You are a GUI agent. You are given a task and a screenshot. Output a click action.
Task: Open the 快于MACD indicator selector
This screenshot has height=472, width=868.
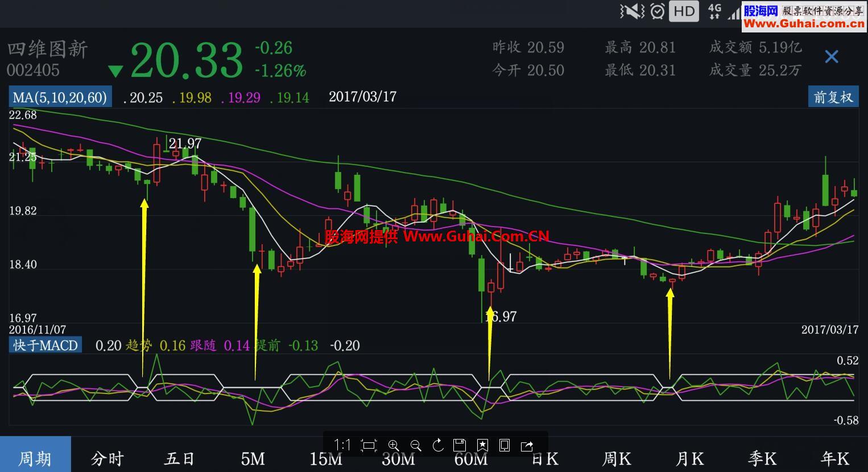coord(46,345)
